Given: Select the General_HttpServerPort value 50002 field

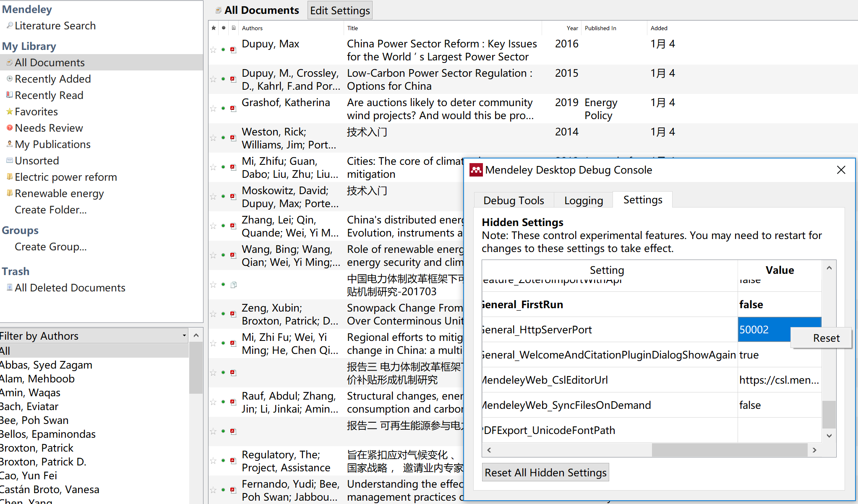Looking at the screenshot, I should (x=764, y=330).
